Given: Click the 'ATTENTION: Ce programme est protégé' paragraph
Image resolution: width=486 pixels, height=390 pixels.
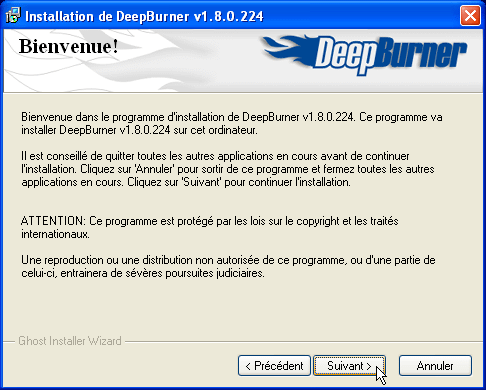Looking at the screenshot, I should (210, 227).
